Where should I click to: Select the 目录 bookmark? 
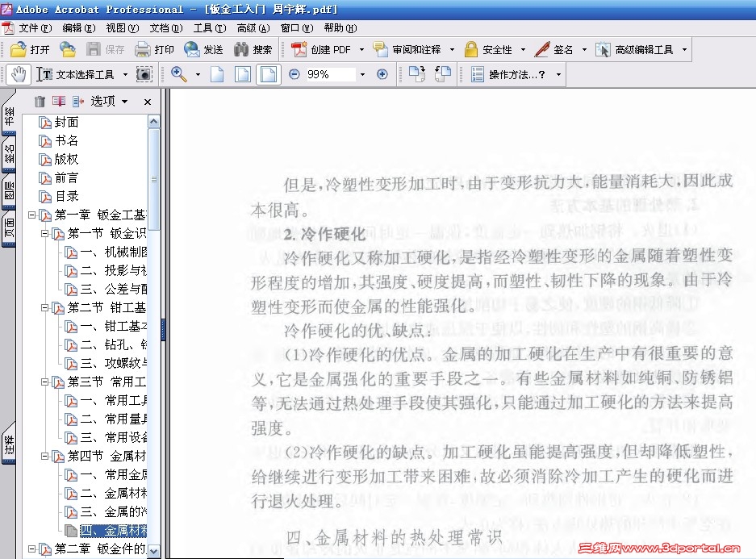coord(66,197)
